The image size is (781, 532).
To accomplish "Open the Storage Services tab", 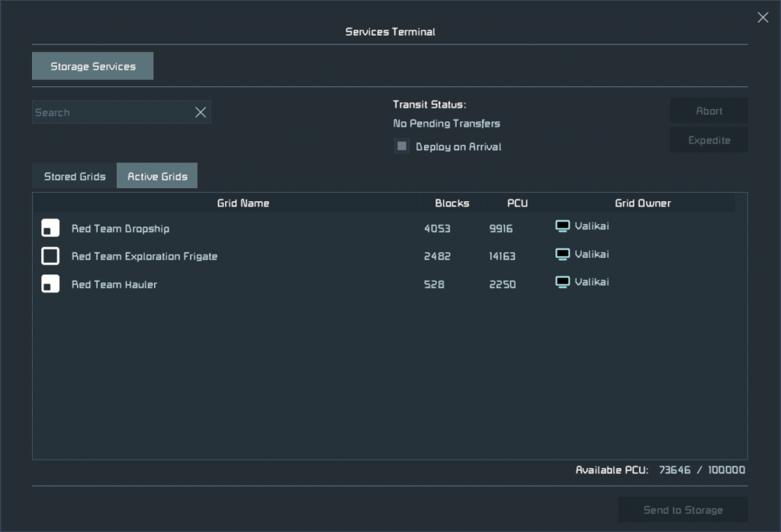I will pyautogui.click(x=93, y=66).
